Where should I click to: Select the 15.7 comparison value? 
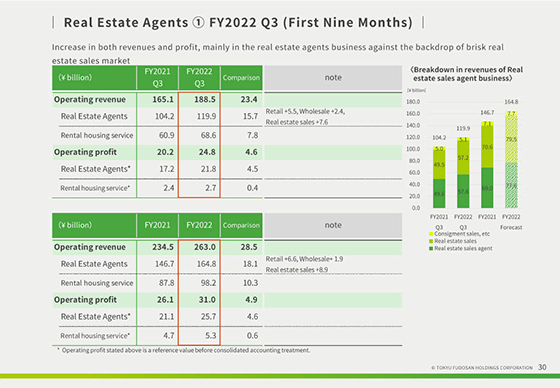click(250, 116)
